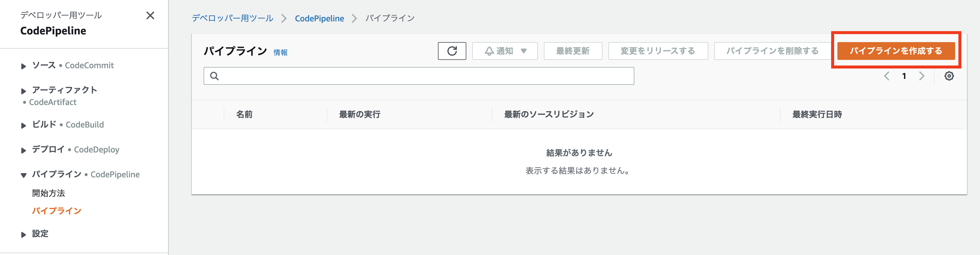The image size is (980, 255).
Task: Click the next page arrow icon
Action: (921, 76)
